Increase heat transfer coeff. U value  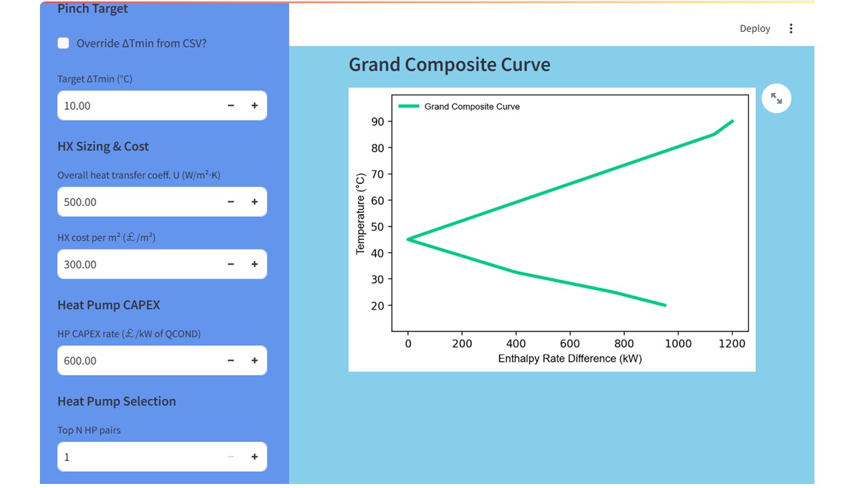[254, 202]
